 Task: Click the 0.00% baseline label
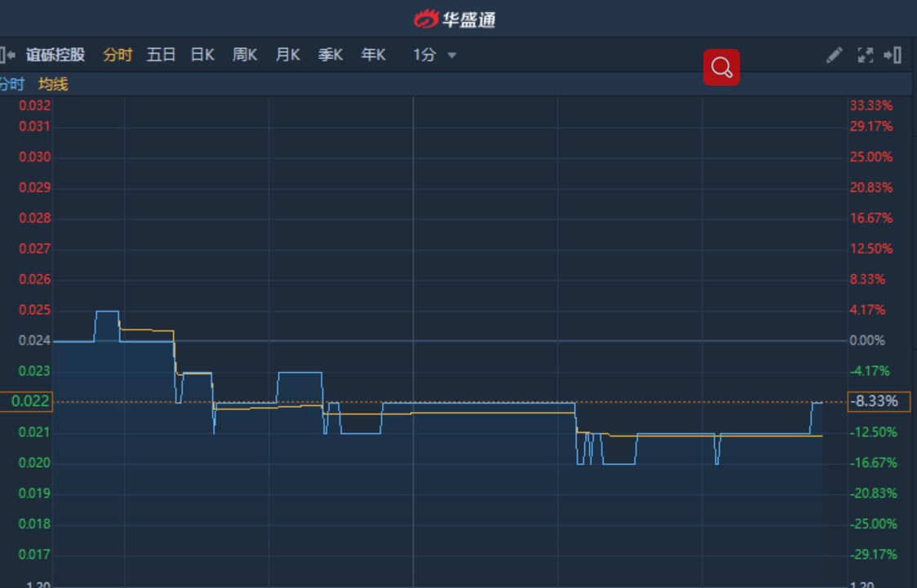click(866, 341)
